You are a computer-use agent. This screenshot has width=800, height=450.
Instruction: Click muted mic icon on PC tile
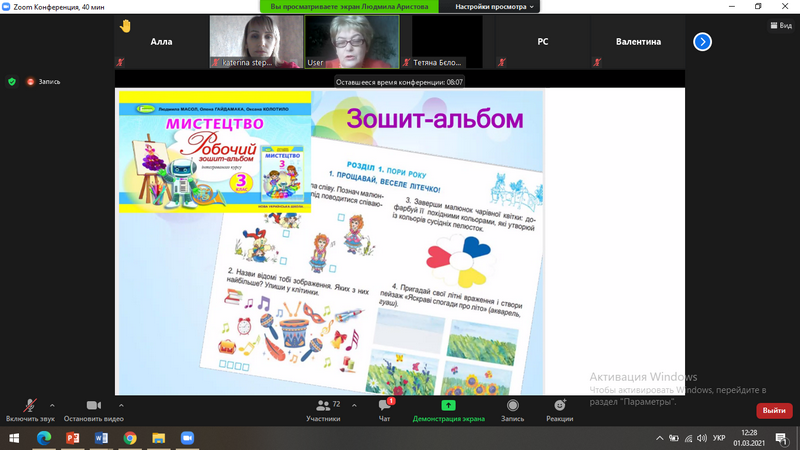tap(502, 62)
